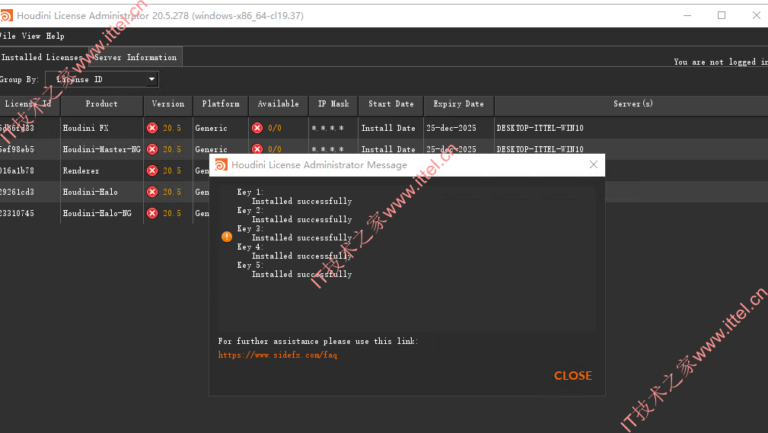The height and width of the screenshot is (433, 768).
Task: Open the Help menu
Action: (55, 36)
